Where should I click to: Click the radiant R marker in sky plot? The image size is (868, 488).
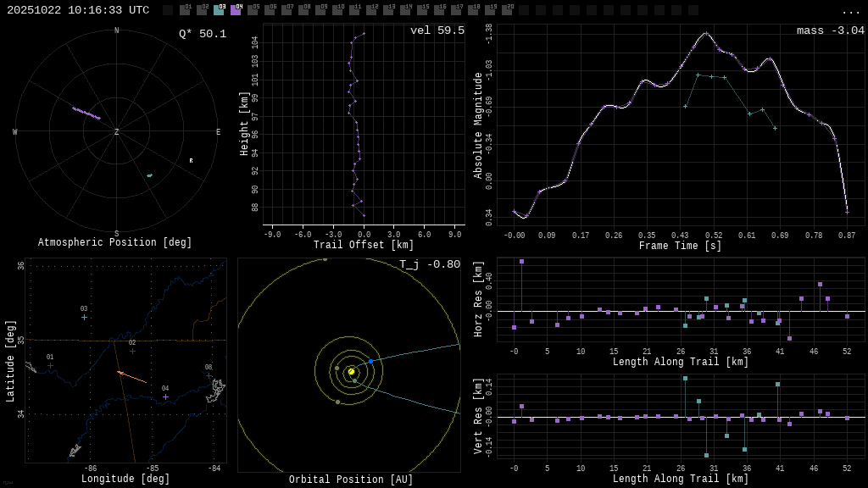(x=191, y=160)
